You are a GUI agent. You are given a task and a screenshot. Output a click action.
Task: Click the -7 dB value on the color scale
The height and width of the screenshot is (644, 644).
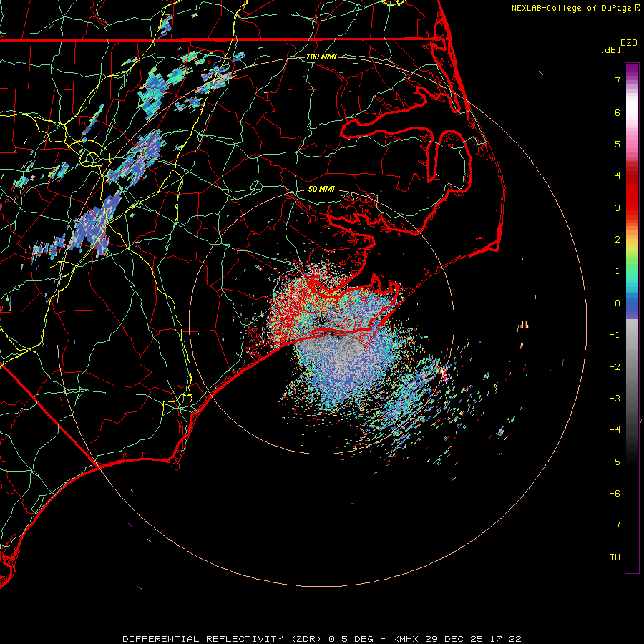pyautogui.click(x=615, y=525)
